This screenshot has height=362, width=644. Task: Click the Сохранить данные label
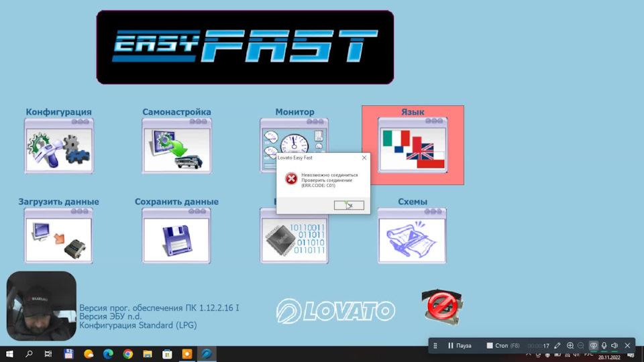tap(176, 202)
